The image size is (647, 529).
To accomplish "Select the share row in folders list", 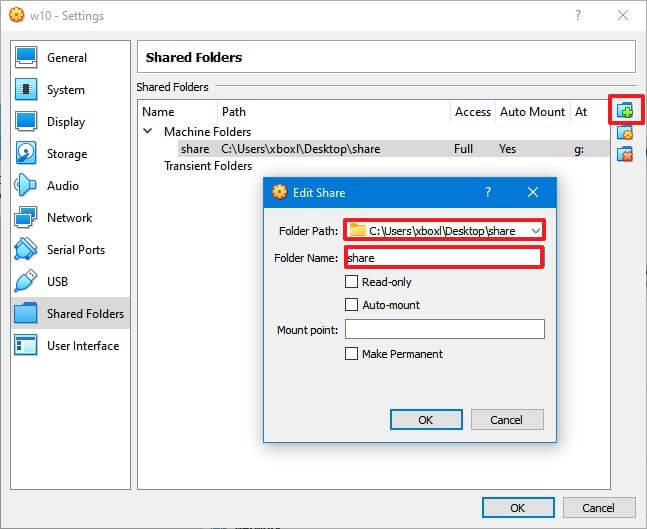I will [x=394, y=149].
